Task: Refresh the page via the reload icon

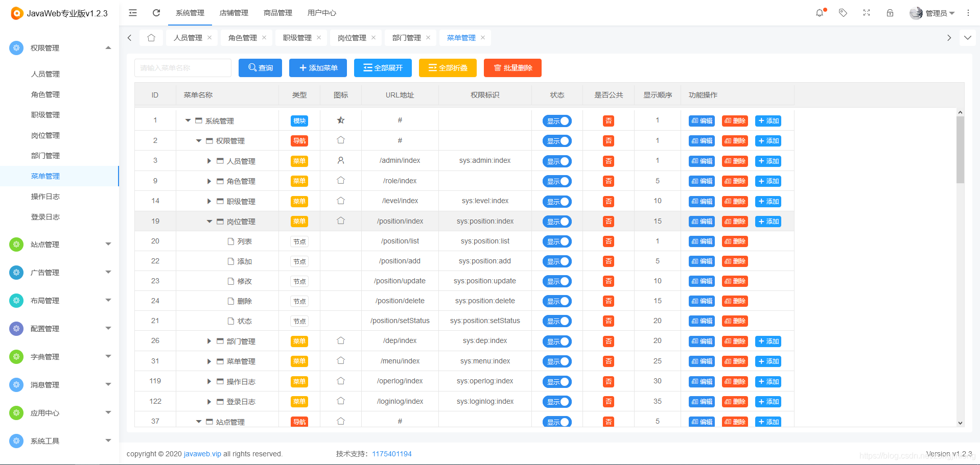Action: click(x=156, y=13)
